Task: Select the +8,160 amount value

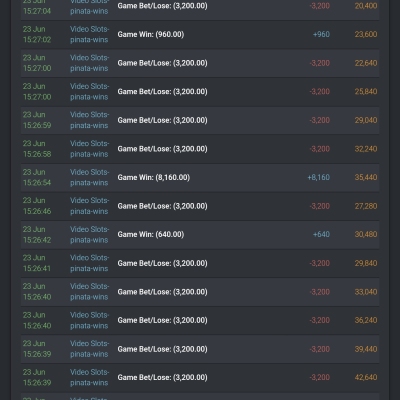Action: [318, 177]
